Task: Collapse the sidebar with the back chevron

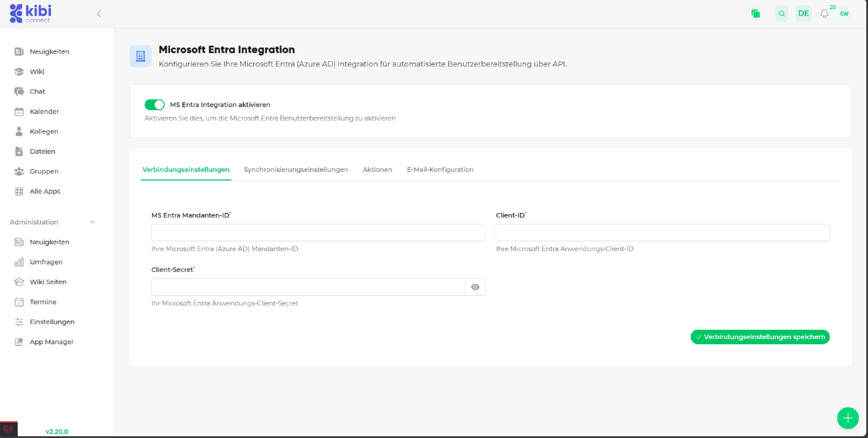Action: (x=99, y=13)
